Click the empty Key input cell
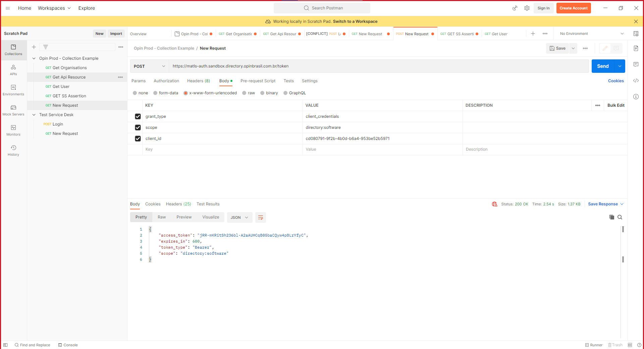The width and height of the screenshot is (644, 349). 222,150
